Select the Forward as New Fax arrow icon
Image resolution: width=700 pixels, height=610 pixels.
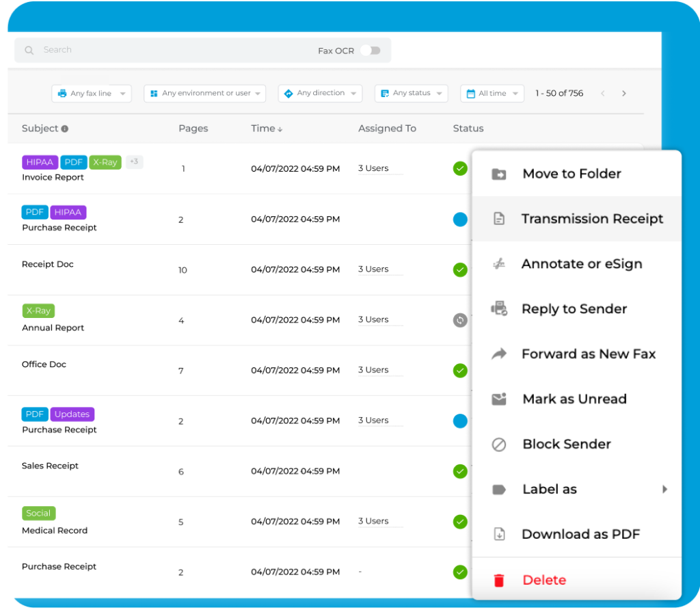point(498,354)
